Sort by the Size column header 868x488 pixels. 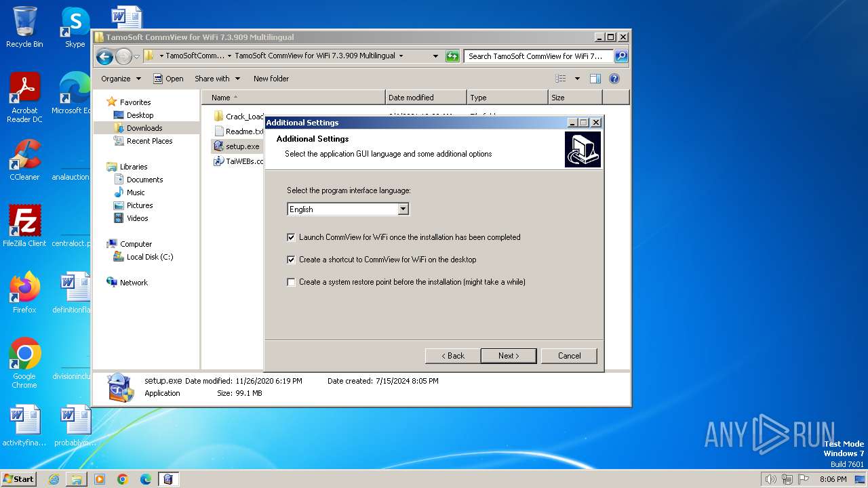(575, 98)
